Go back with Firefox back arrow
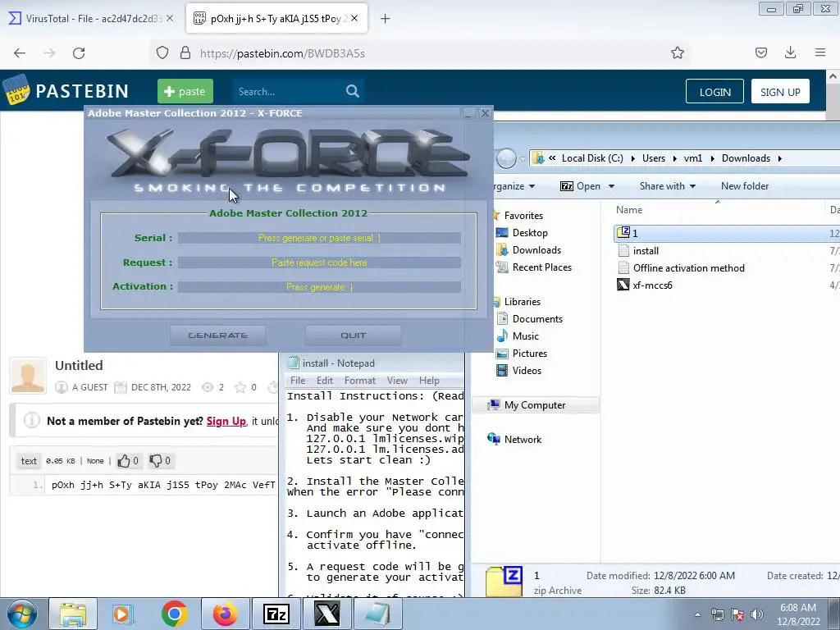 [20, 53]
